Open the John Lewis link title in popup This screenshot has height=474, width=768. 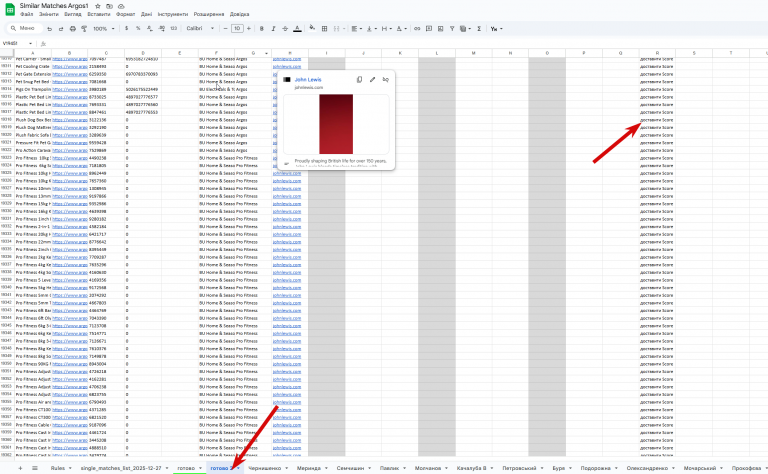point(308,79)
